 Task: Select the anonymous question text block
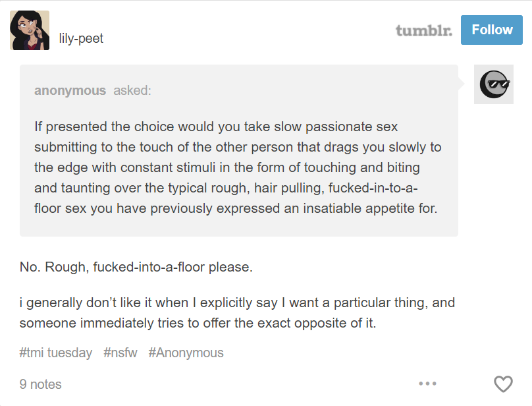pyautogui.click(x=238, y=167)
